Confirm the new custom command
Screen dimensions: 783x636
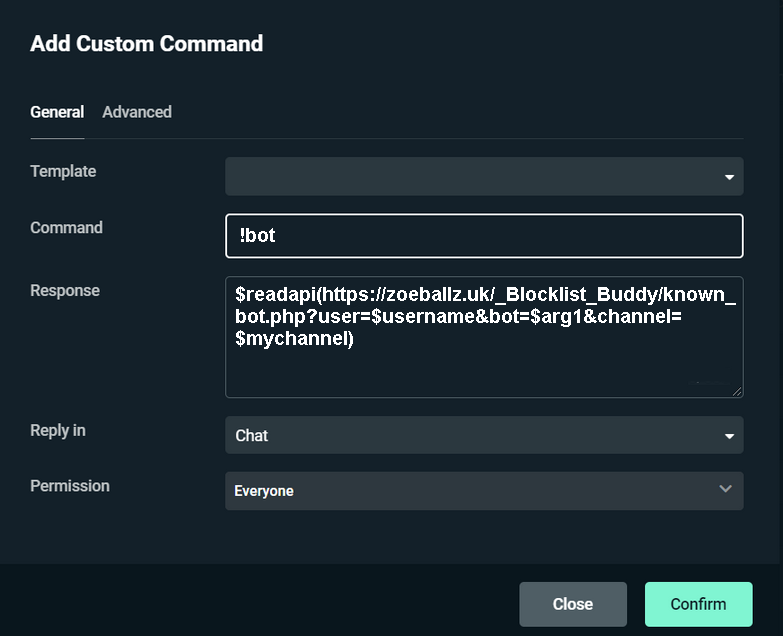point(698,604)
